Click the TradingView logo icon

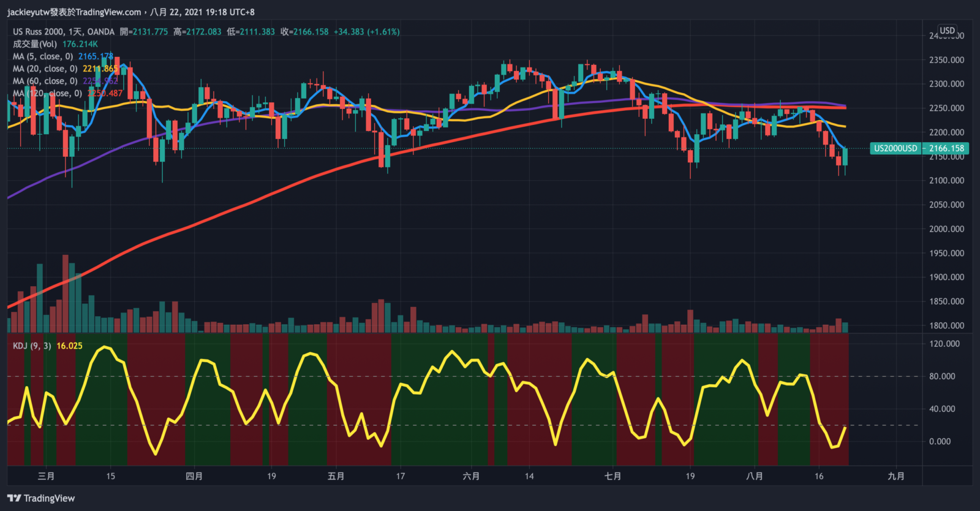[x=14, y=498]
